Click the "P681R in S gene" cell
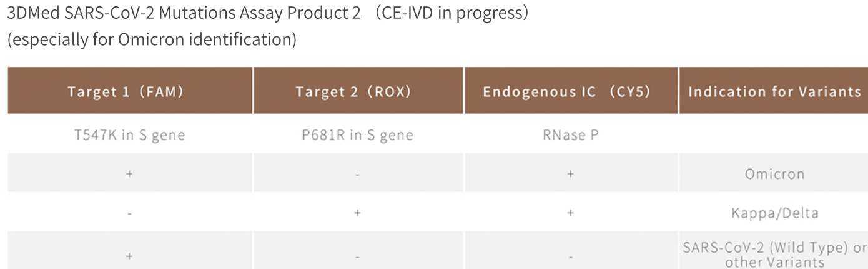This screenshot has height=269, width=868. coord(357,135)
